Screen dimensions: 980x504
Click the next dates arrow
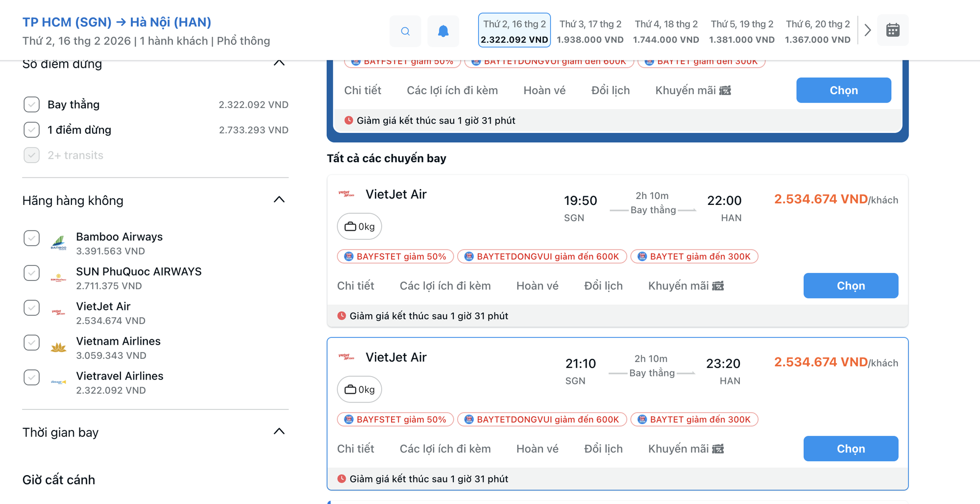[867, 30]
